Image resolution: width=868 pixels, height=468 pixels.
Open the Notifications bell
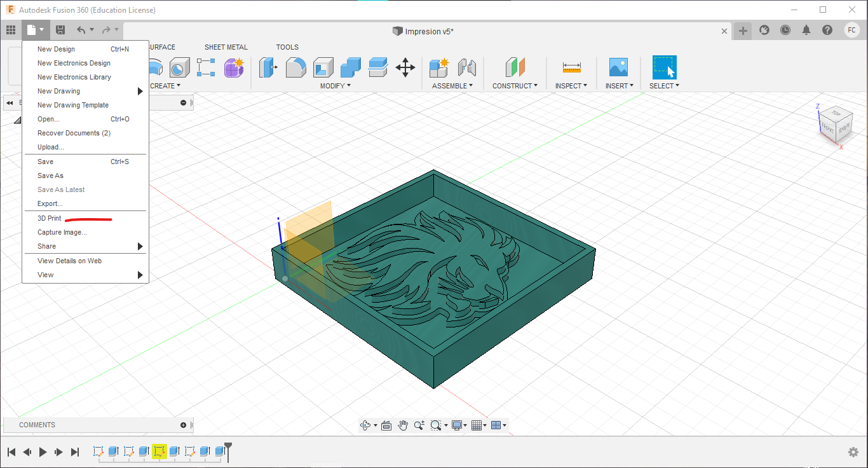tap(806, 30)
